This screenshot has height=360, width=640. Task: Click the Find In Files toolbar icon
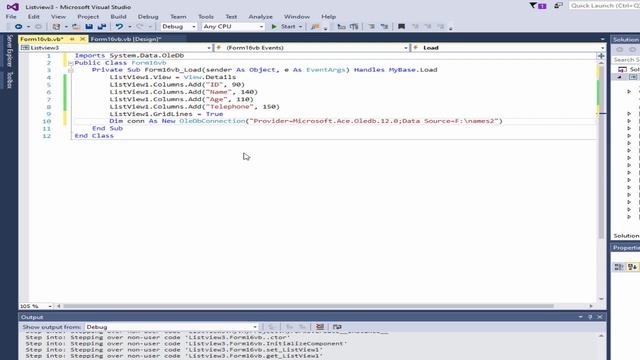[x=315, y=27]
